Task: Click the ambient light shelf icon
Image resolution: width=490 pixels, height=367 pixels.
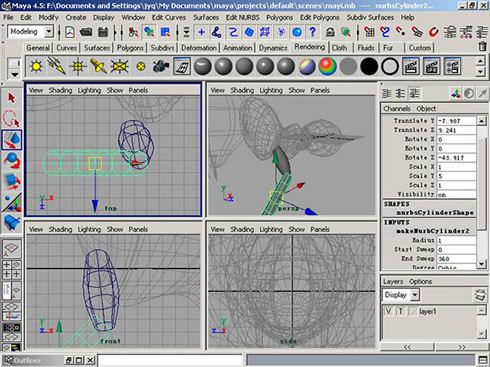Action: [x=36, y=66]
